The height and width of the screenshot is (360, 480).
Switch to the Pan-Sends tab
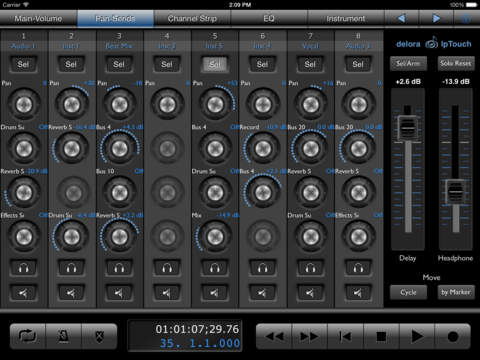115,18
